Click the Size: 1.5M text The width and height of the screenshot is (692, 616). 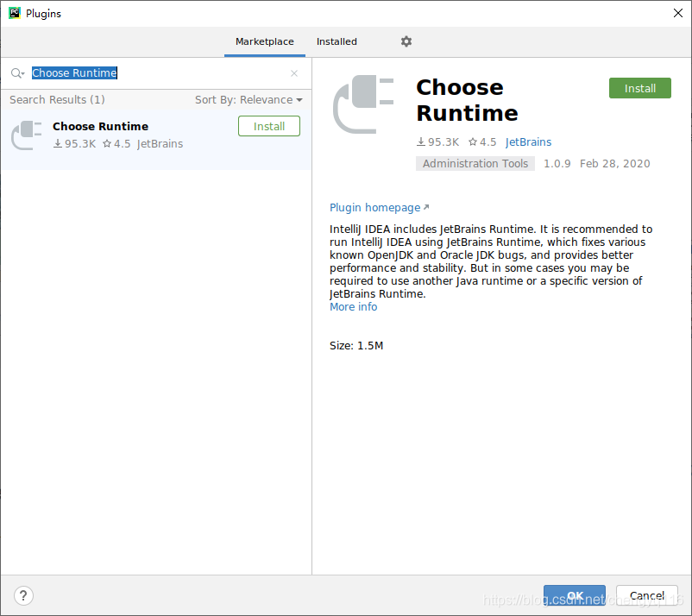[356, 345]
